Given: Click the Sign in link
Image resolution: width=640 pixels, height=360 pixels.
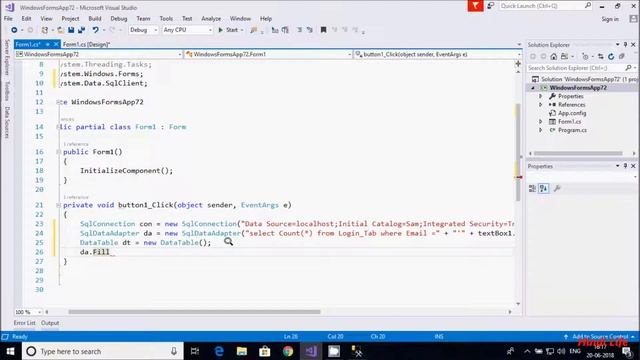Looking at the screenshot, I should pos(610,19).
